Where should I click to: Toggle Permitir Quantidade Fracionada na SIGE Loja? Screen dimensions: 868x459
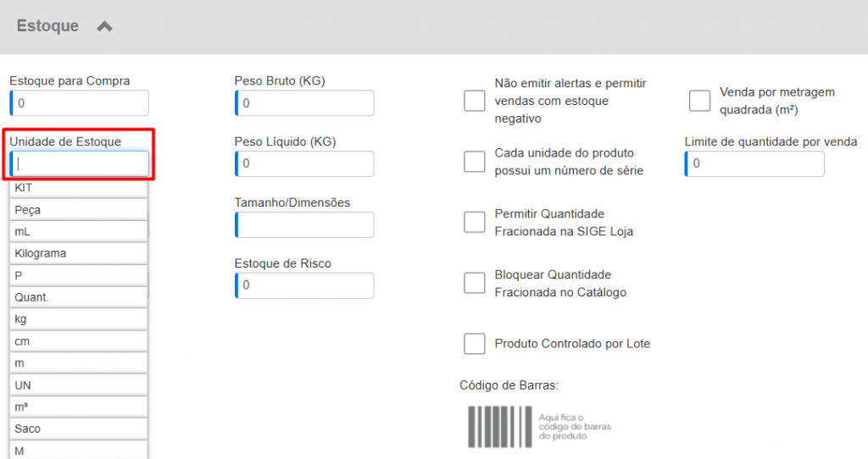click(x=475, y=223)
